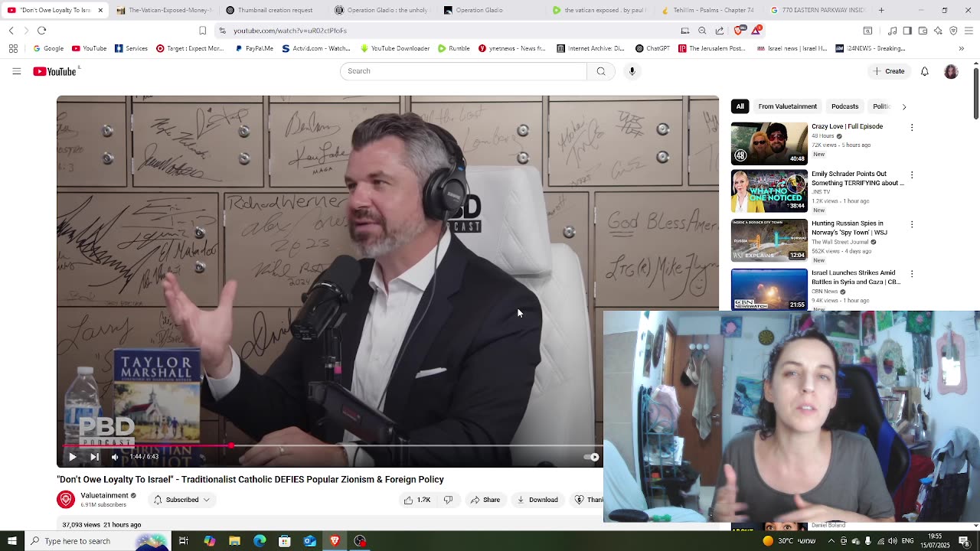
Task: Show hidden bookmarks overflow chevron
Action: click(x=961, y=48)
